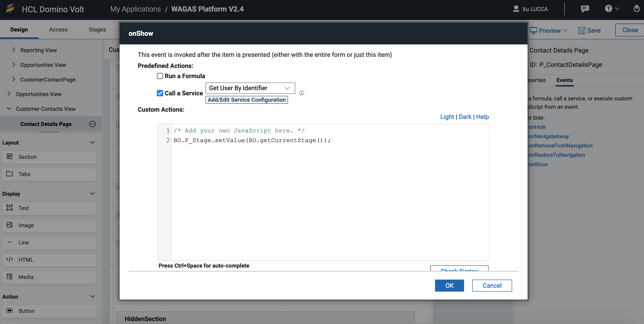This screenshot has width=644, height=324.
Task: Click the service info icon beside dropdown
Action: point(302,93)
